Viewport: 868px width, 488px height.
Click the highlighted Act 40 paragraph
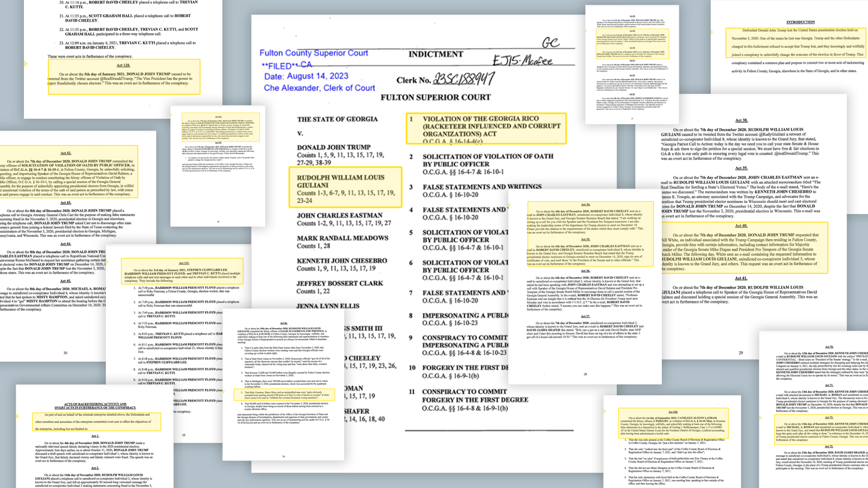[744, 248]
